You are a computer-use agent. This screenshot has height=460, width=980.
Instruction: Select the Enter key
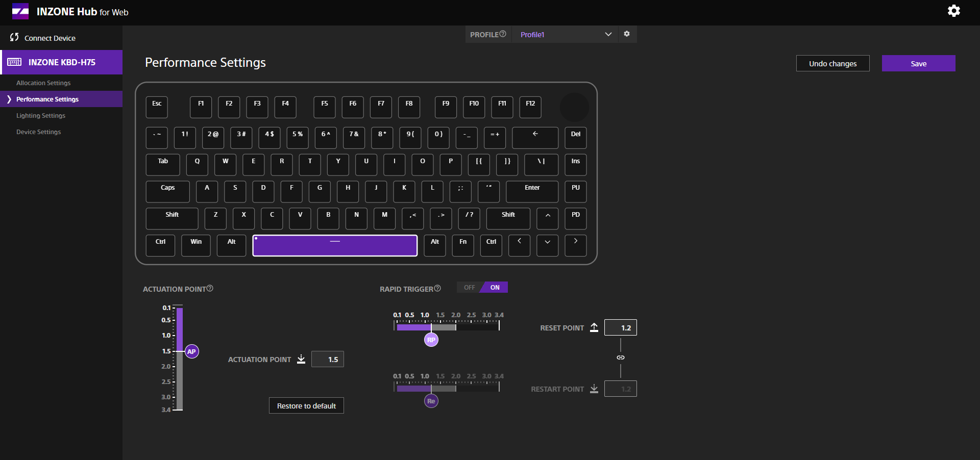[x=532, y=192]
